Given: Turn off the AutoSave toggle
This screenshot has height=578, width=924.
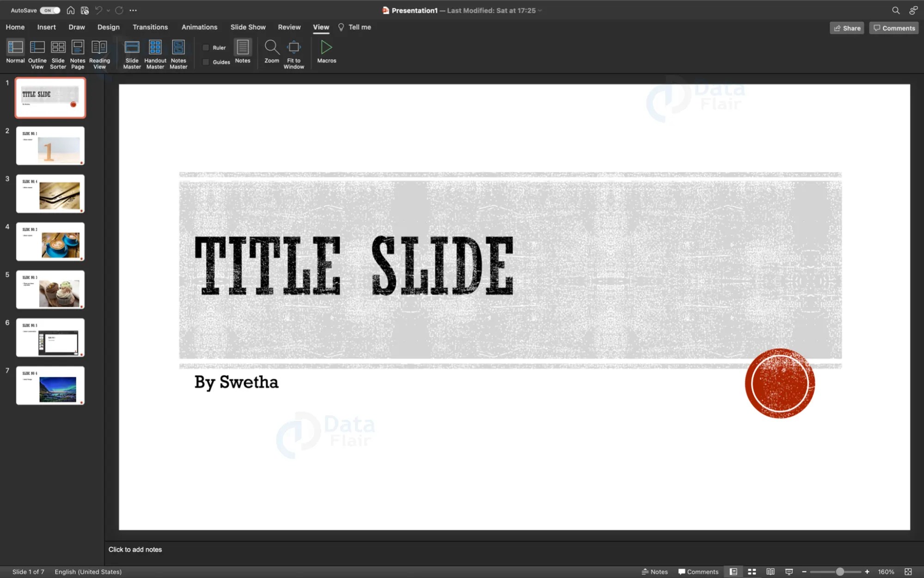Looking at the screenshot, I should click(x=50, y=10).
